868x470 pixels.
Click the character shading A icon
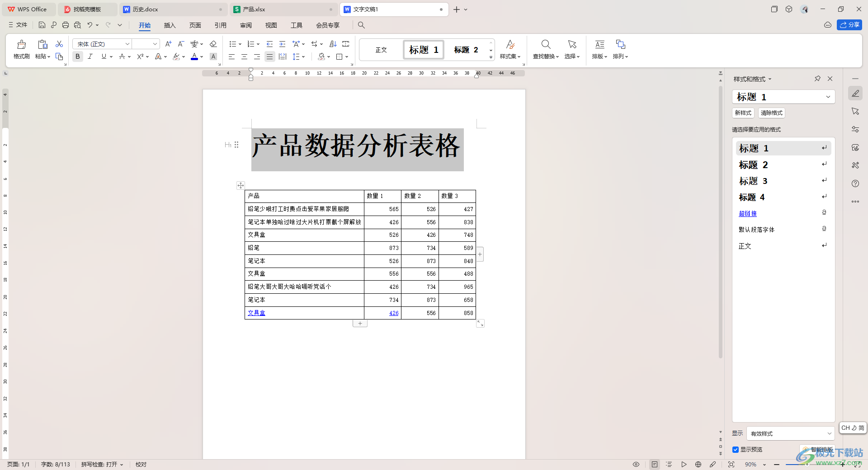click(213, 56)
